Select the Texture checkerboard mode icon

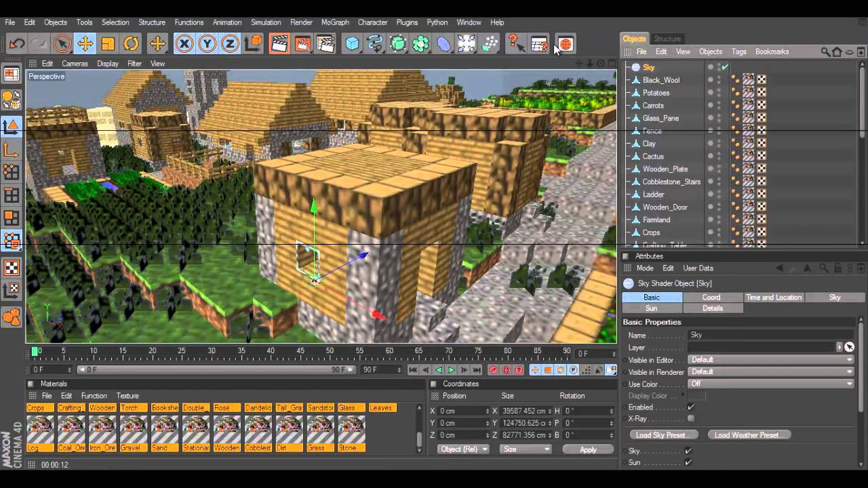12,268
